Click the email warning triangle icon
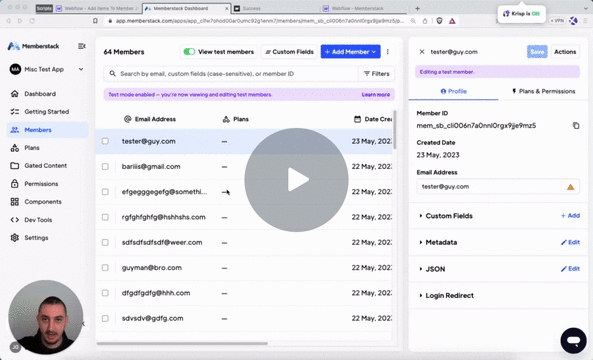The width and height of the screenshot is (593, 360). point(570,187)
